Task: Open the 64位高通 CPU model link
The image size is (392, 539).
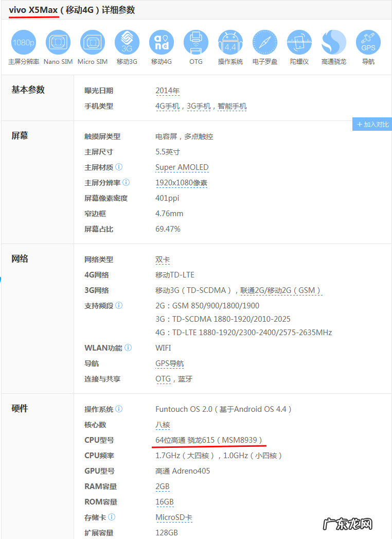Action: click(x=208, y=440)
